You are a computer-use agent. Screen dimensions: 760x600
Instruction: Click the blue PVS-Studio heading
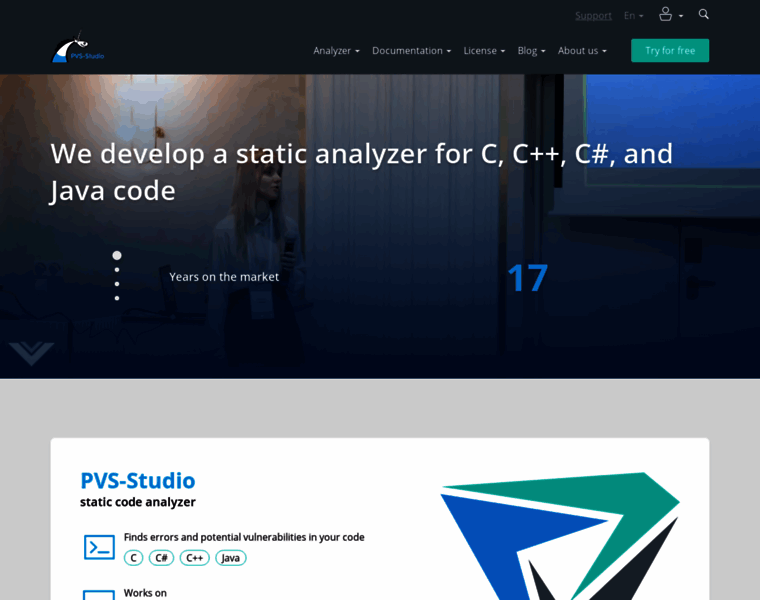point(138,481)
